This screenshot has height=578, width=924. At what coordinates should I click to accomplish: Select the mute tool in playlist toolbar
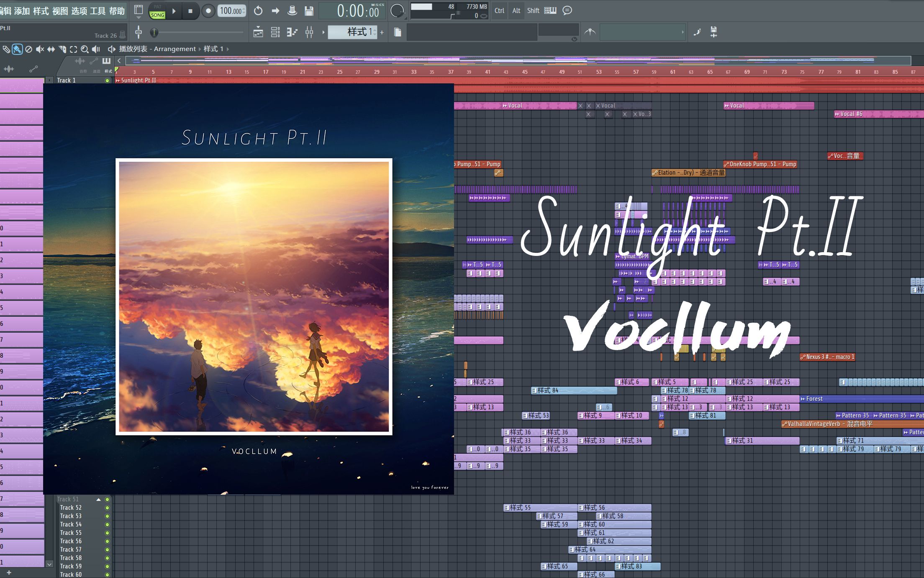pyautogui.click(x=40, y=49)
